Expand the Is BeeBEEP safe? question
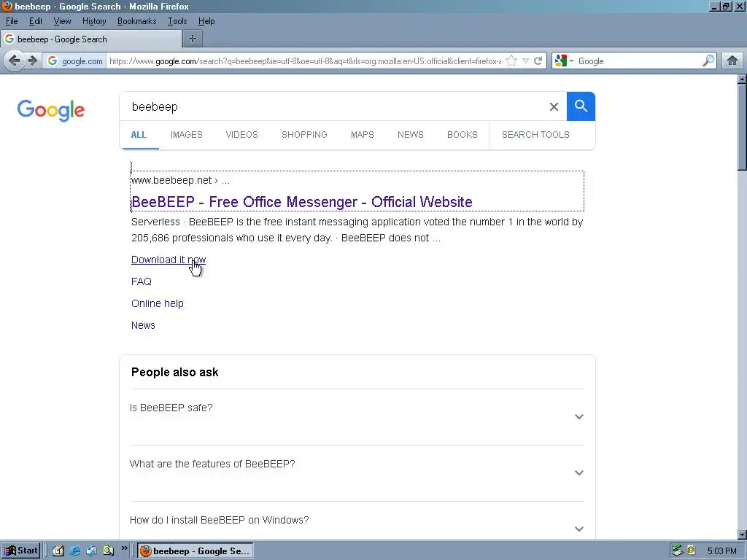 click(357, 416)
